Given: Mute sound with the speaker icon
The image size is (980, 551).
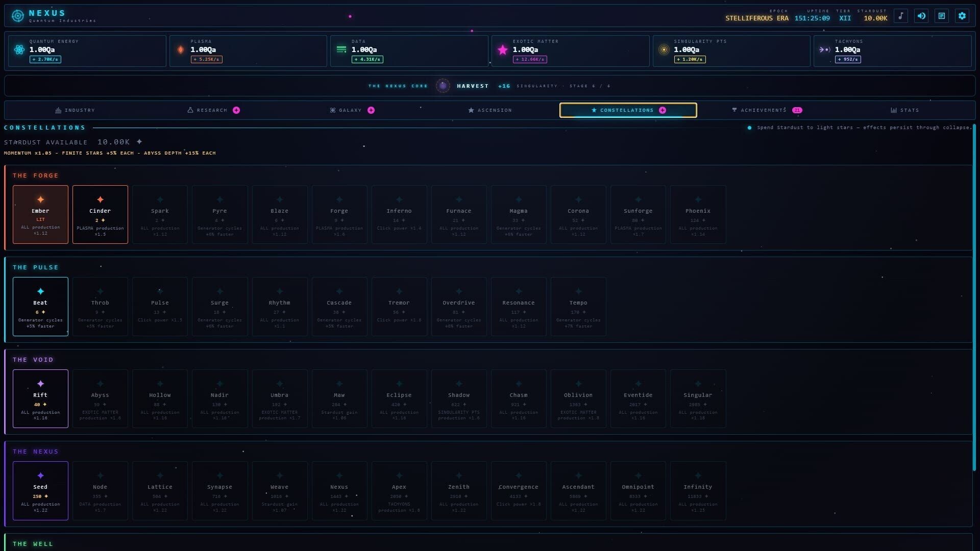Looking at the screenshot, I should (921, 16).
